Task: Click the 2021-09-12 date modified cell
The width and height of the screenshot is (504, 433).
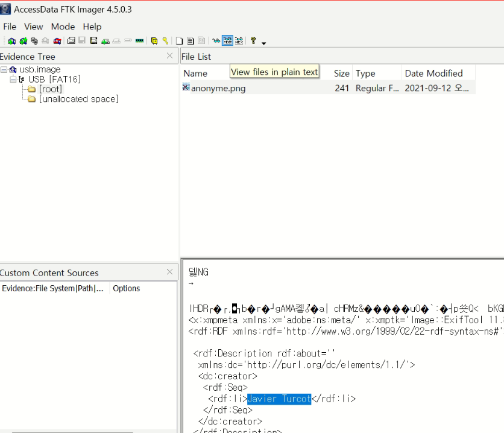Action: point(437,88)
